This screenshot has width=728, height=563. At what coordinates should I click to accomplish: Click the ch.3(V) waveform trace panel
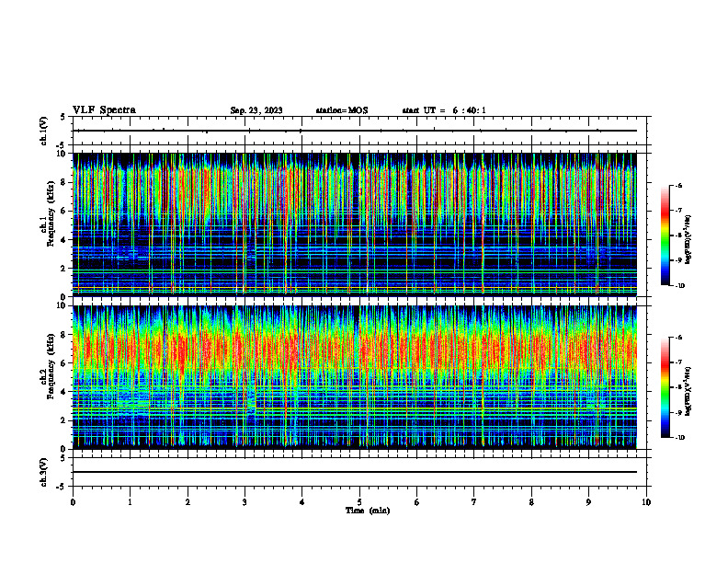[359, 472]
